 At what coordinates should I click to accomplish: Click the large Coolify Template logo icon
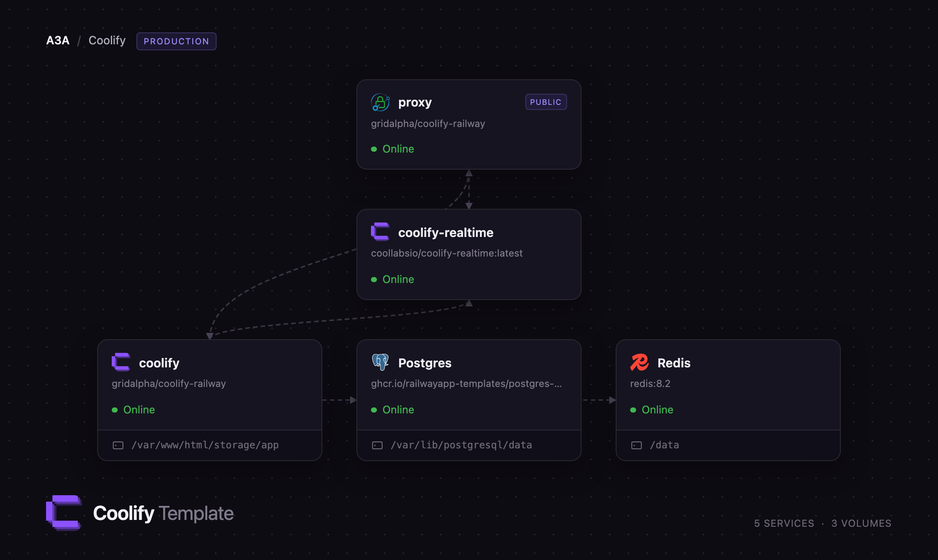pos(64,513)
